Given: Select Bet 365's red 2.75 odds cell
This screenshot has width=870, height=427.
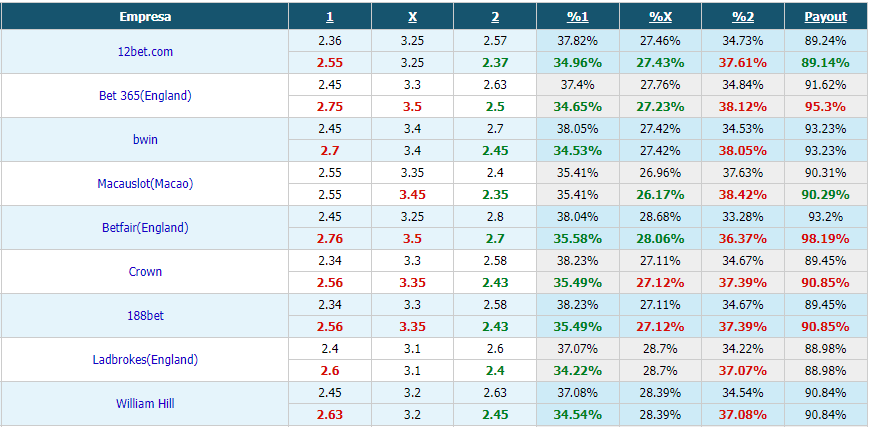Looking at the screenshot, I should [330, 106].
